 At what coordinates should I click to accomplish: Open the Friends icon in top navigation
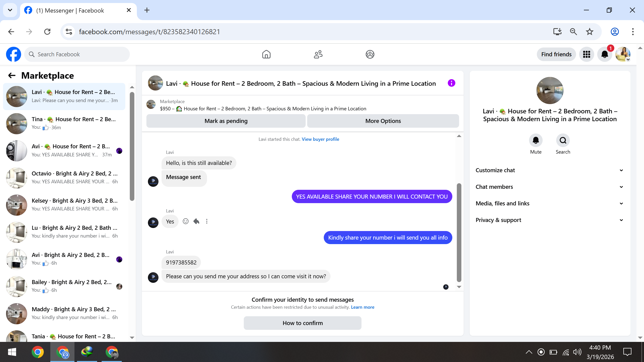click(x=318, y=54)
